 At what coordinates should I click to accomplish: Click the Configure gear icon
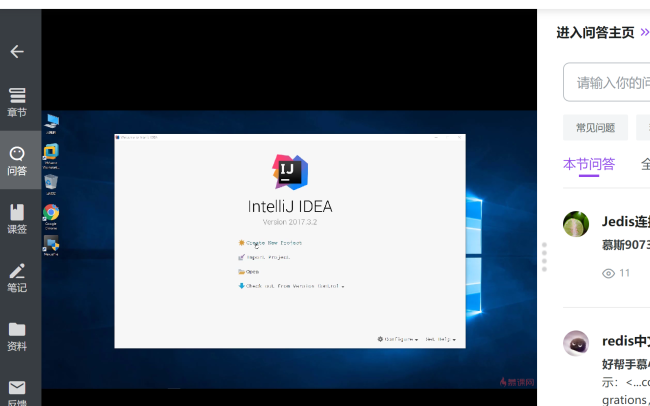(380, 339)
